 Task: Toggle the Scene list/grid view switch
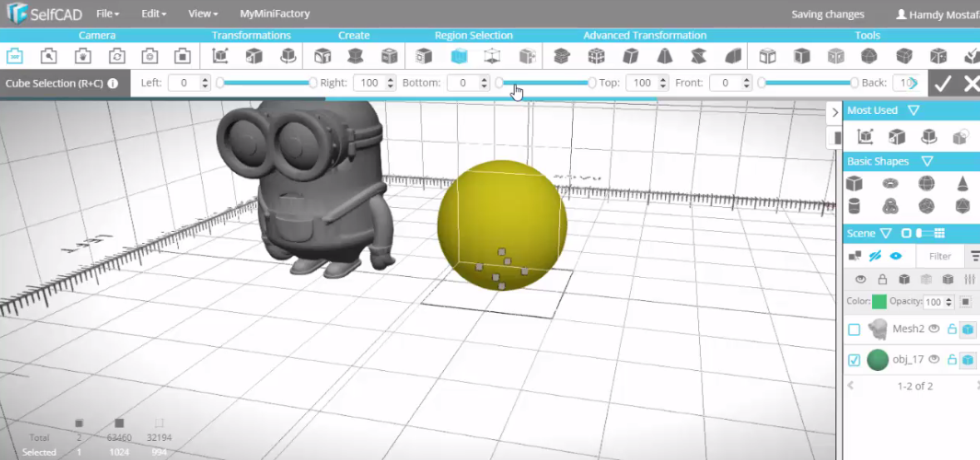tap(924, 233)
